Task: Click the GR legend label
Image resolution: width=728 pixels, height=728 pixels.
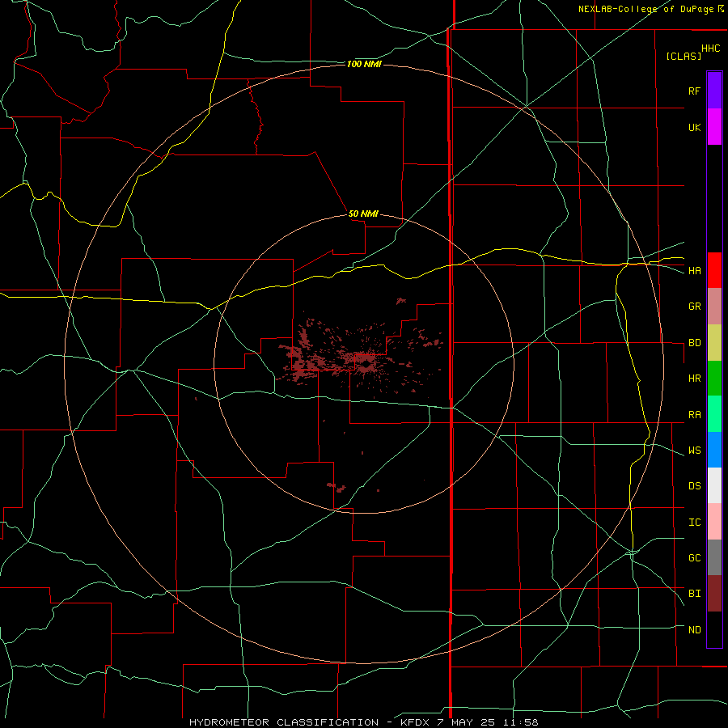Action: [694, 307]
